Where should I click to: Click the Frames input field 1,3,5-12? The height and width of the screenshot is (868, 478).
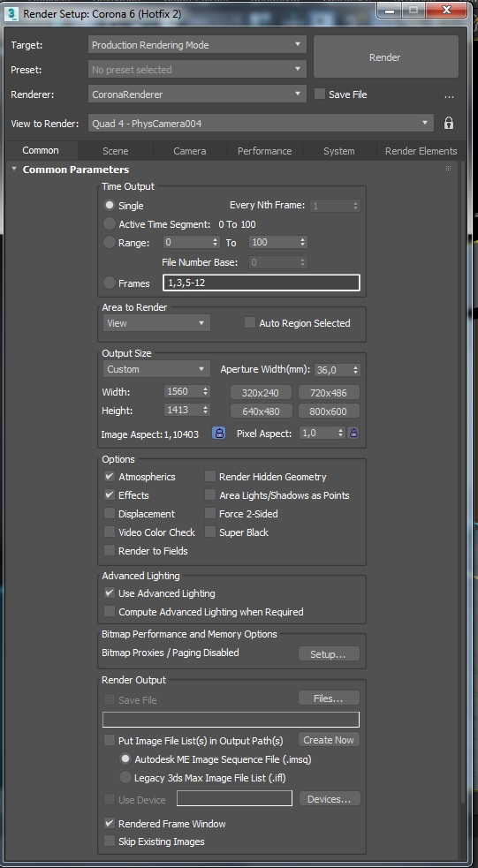coord(261,283)
